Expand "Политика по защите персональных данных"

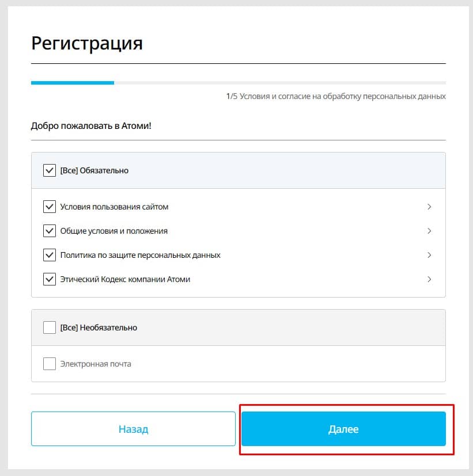click(x=429, y=254)
